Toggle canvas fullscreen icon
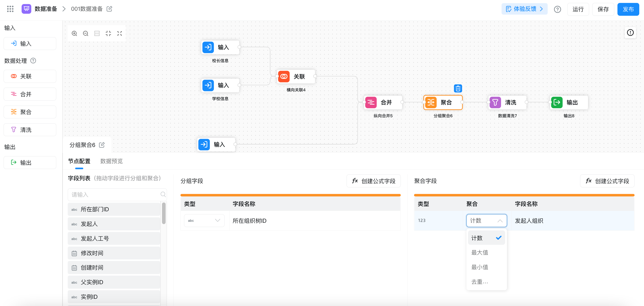The width and height of the screenshot is (644, 306). 119,34
